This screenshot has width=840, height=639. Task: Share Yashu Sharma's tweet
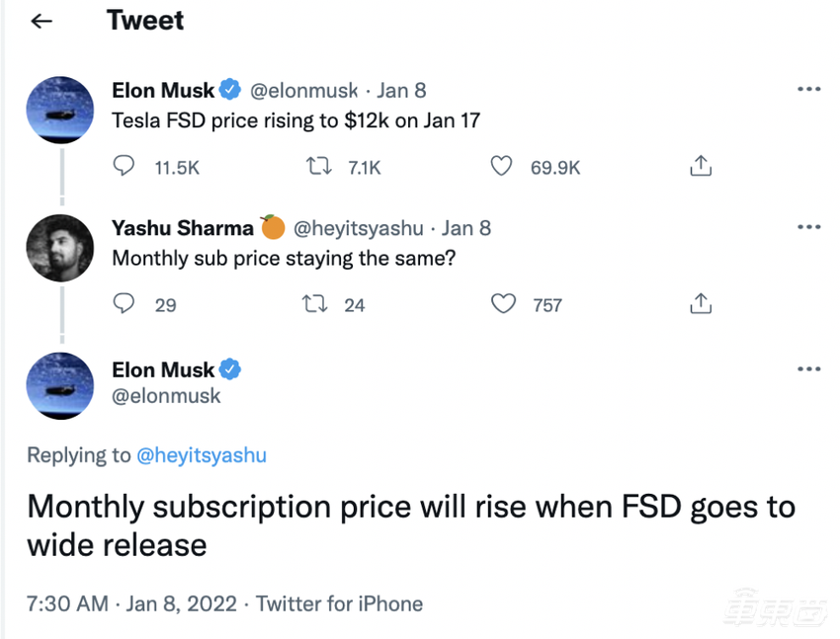pos(701,303)
